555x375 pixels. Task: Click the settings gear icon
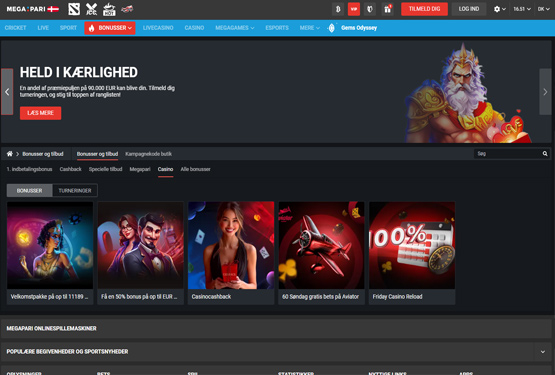click(497, 9)
